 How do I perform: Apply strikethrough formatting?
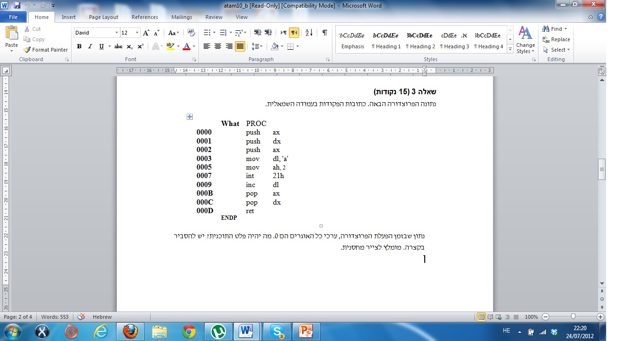(118, 46)
